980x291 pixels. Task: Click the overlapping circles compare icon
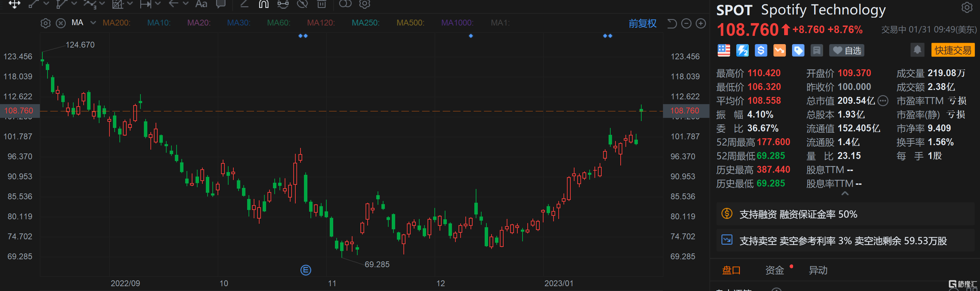coord(345,4)
